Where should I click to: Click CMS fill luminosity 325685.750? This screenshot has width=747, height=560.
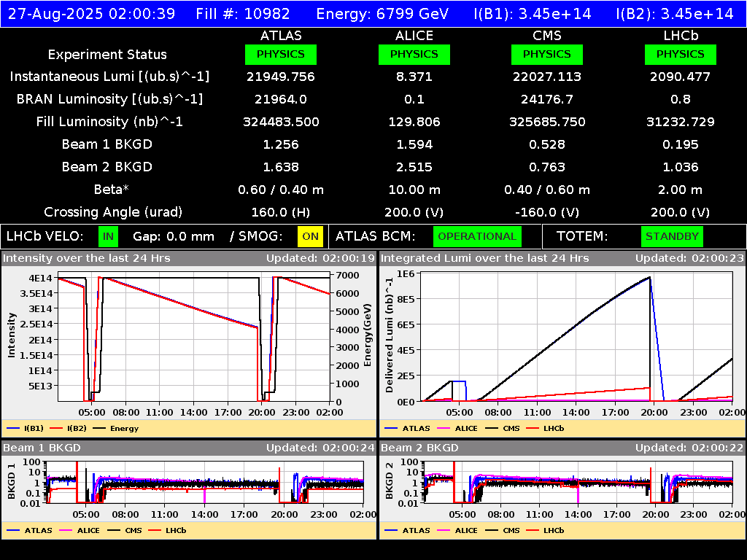(x=547, y=122)
